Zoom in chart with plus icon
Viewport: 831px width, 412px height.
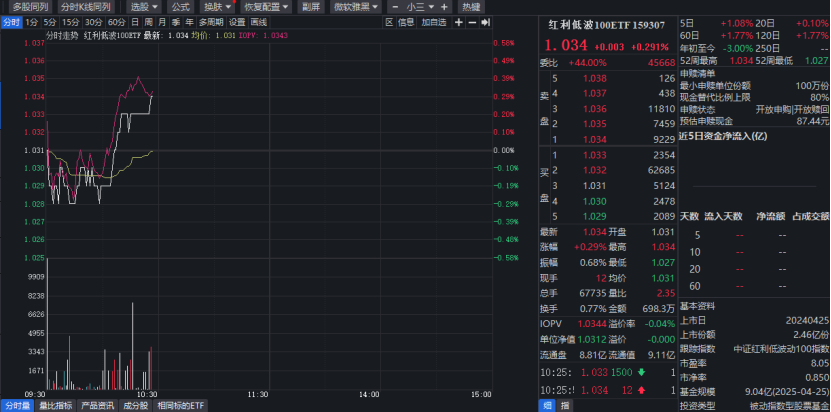point(459,22)
